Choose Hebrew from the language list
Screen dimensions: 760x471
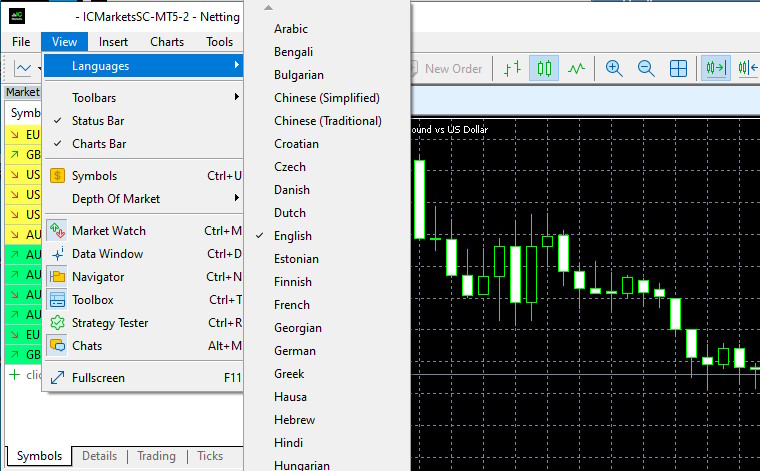pyautogui.click(x=328, y=420)
